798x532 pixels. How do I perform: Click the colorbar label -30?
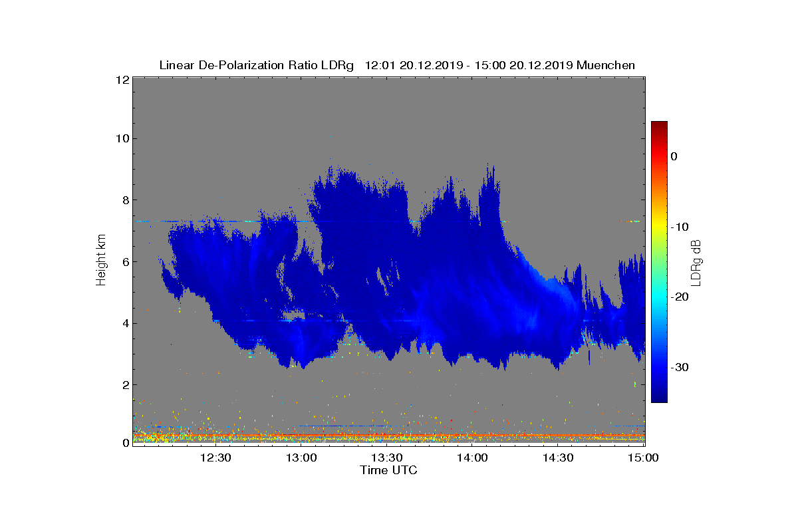pos(680,367)
